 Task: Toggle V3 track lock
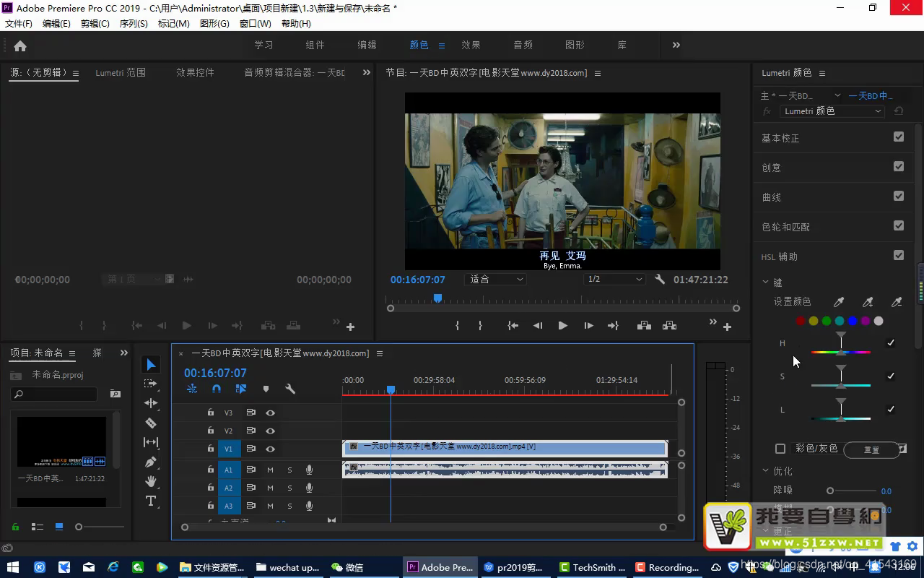click(210, 413)
